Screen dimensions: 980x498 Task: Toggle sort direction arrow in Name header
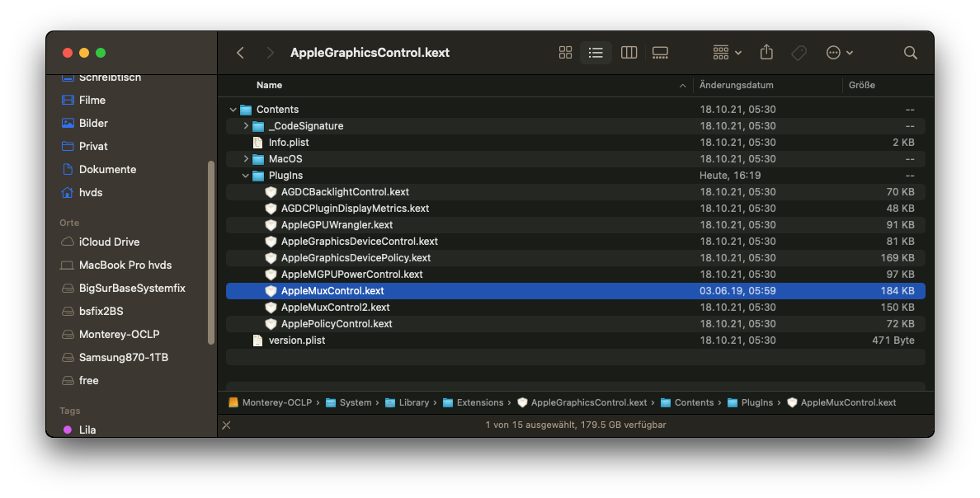coord(682,86)
